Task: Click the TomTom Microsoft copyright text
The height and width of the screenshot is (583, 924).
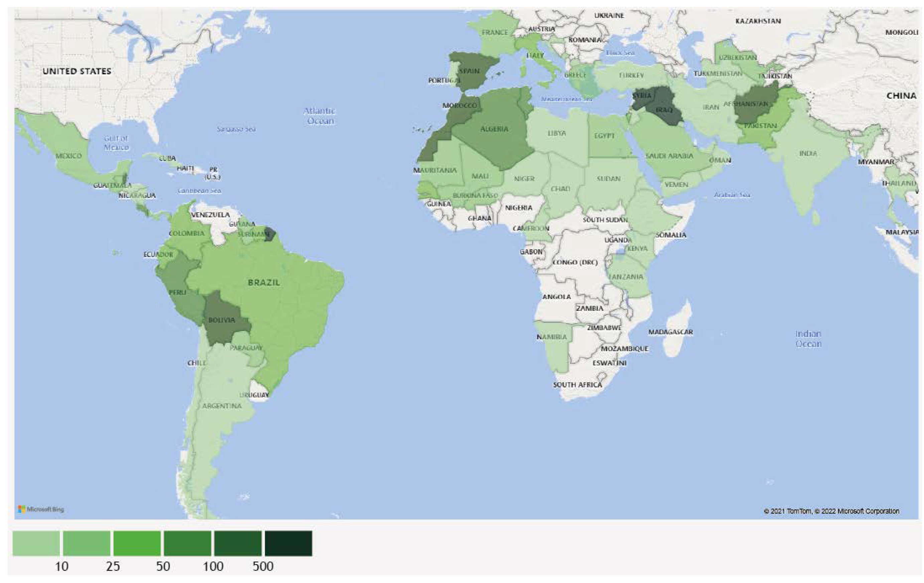Action: click(x=831, y=511)
